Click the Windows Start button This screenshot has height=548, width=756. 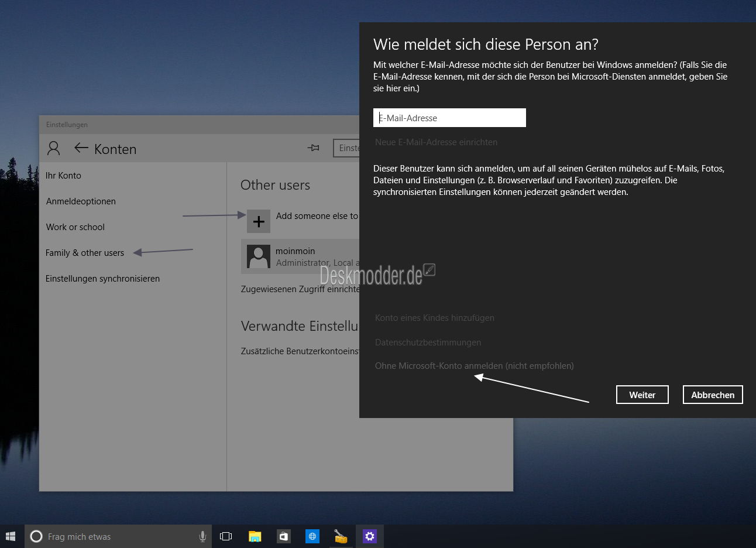tap(11, 536)
